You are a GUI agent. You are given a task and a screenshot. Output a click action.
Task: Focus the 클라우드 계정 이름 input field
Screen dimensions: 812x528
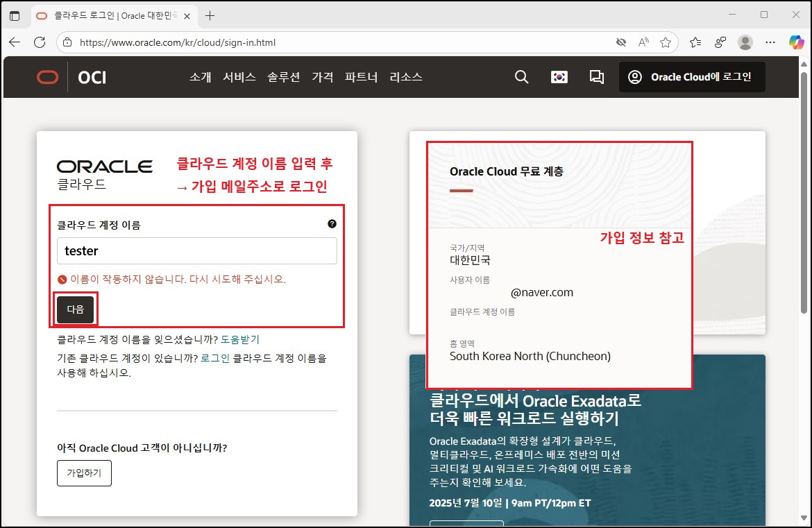click(x=197, y=251)
